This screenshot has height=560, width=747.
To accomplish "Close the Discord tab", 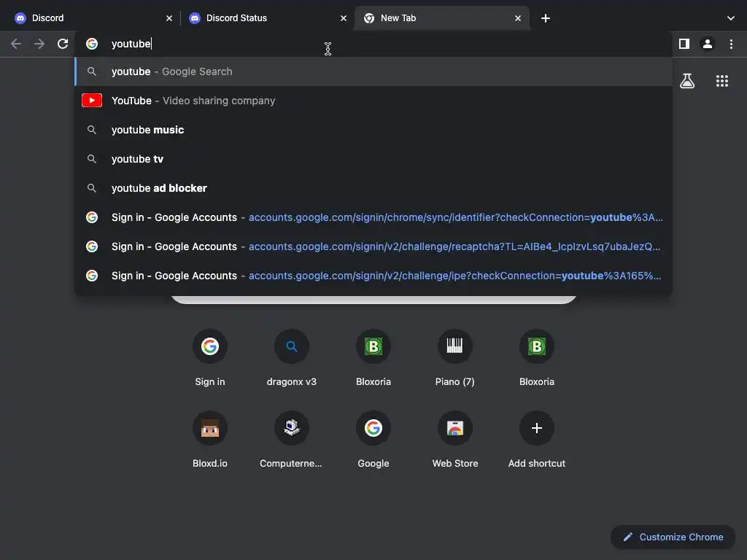I will (x=169, y=18).
